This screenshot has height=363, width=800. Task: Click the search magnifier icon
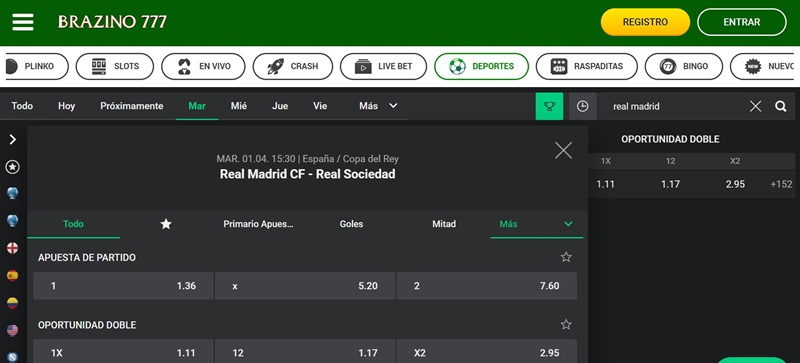tap(781, 106)
